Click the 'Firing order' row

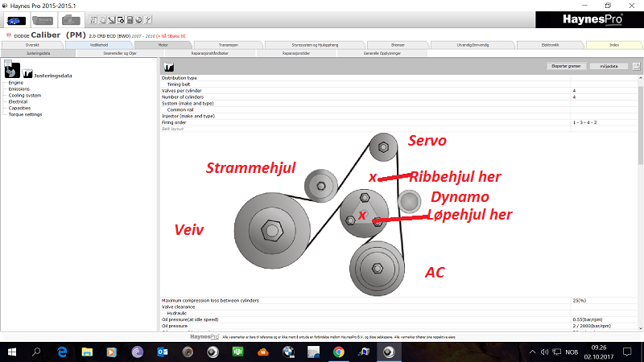[398, 122]
